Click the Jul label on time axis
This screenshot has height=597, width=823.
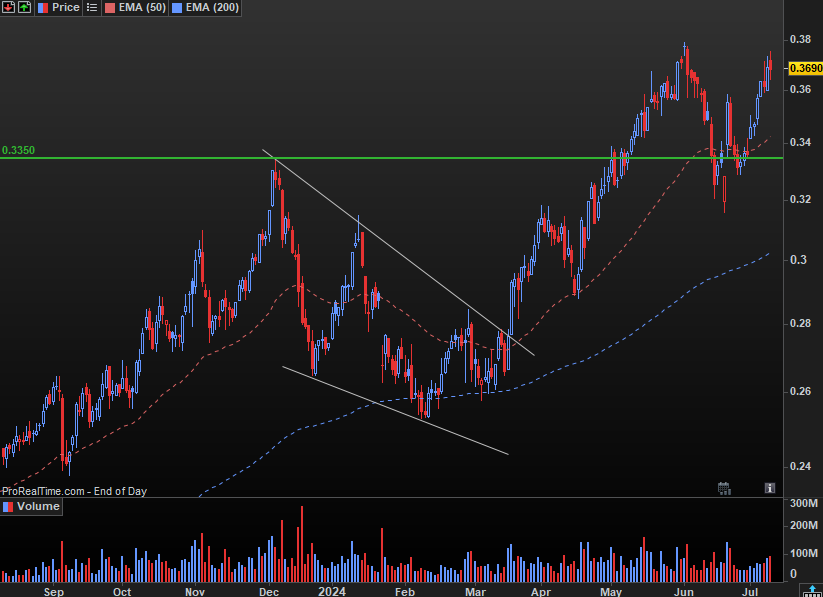pos(751,592)
